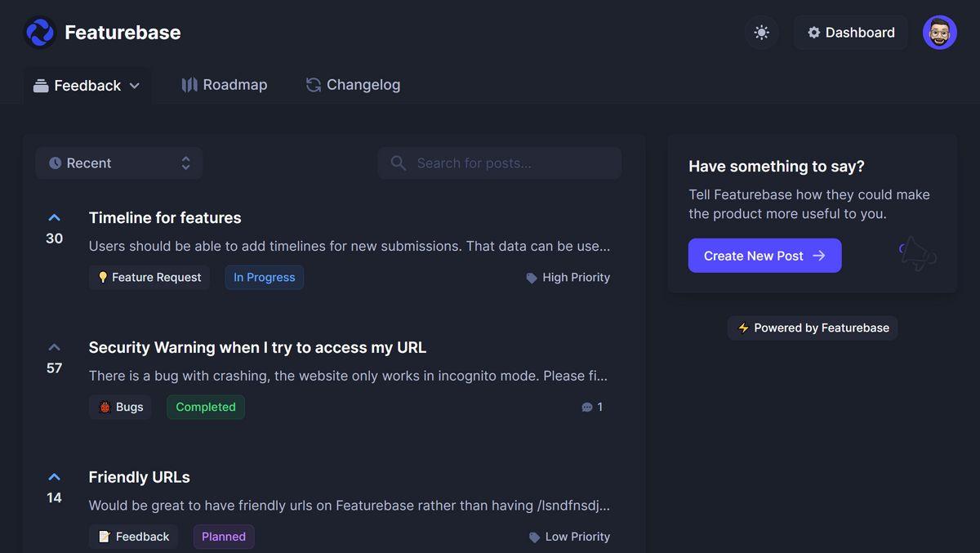Viewport: 980px width, 553px height.
Task: Click the Planned status badge
Action: [x=224, y=537]
